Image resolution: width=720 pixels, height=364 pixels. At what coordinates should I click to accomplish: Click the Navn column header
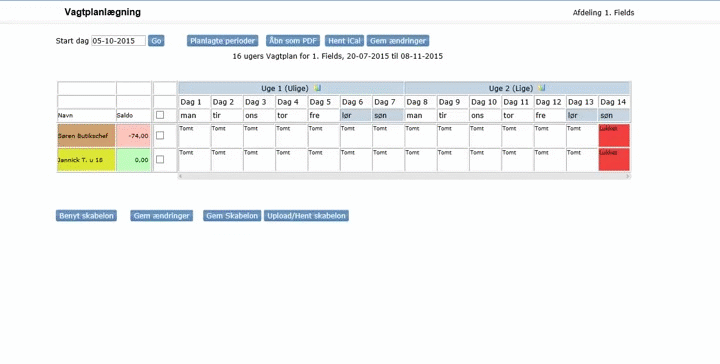pos(86,115)
